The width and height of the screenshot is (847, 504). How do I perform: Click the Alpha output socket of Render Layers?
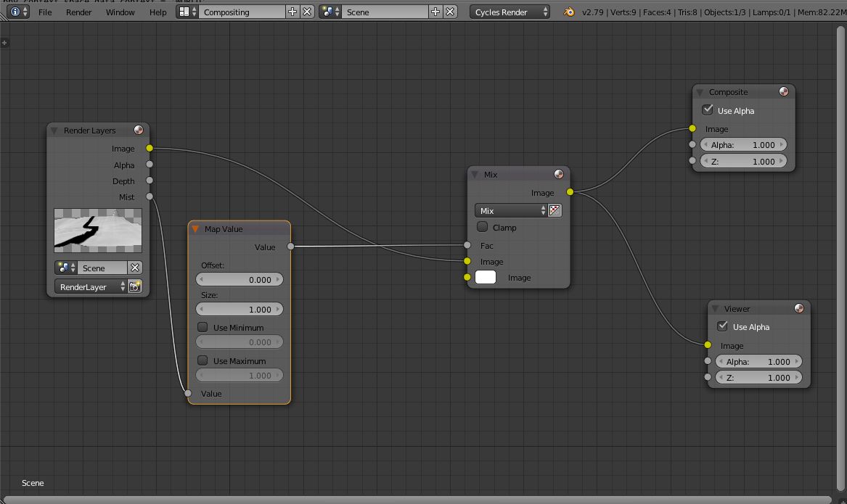point(149,164)
